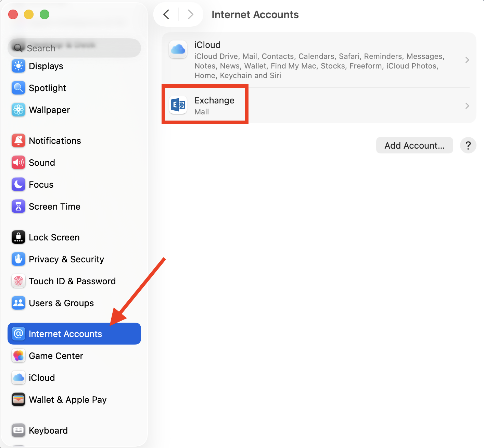Open Notifications settings
The height and width of the screenshot is (448, 484).
tap(55, 140)
